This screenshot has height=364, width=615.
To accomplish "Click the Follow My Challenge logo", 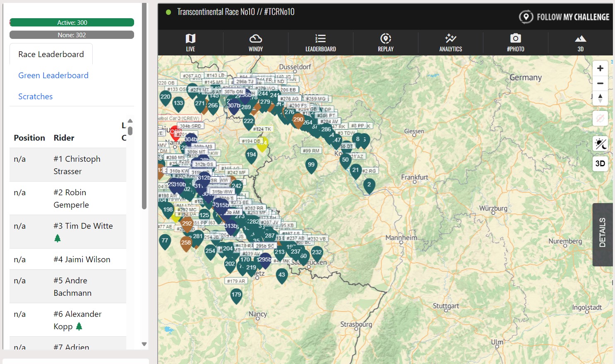I will 564,17.
